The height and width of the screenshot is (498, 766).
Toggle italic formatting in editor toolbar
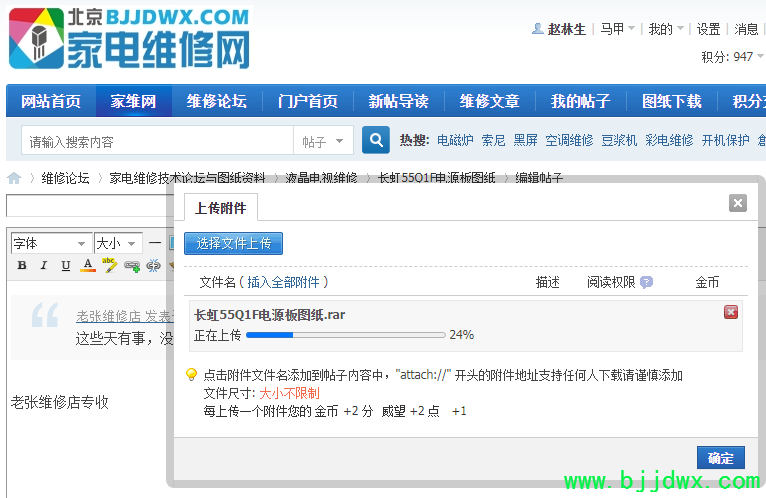click(x=43, y=266)
